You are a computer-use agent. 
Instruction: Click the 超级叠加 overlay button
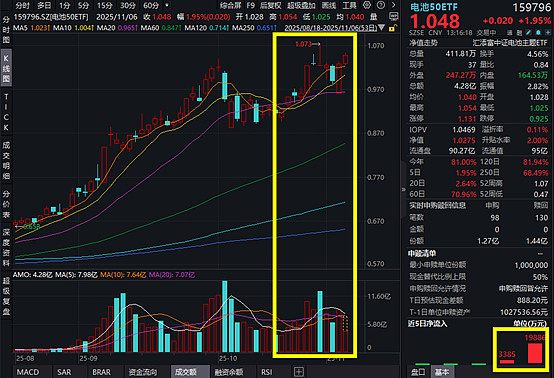point(301,5)
